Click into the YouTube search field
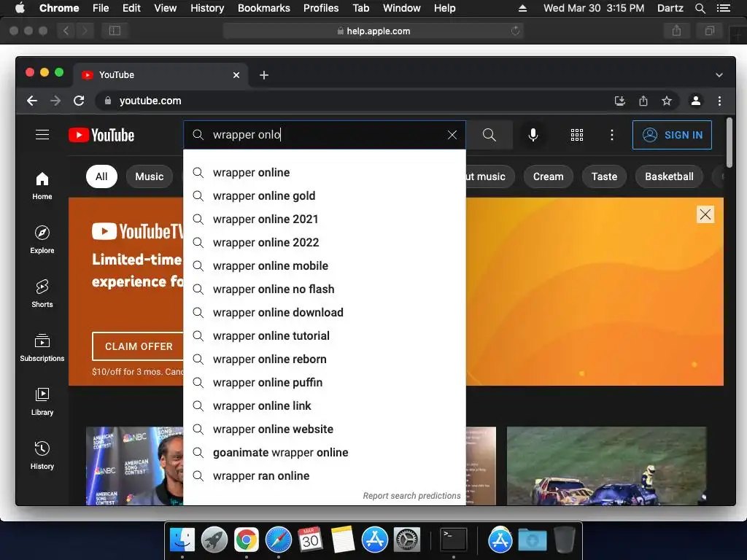This screenshot has width=747, height=560. pos(324,135)
